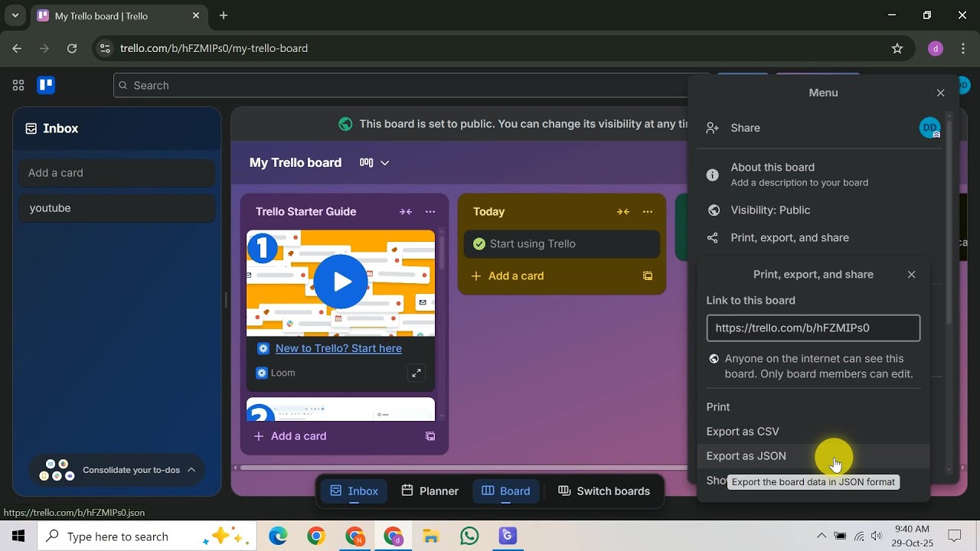The image size is (980, 551).
Task: Switch to the Planner tab
Action: pyautogui.click(x=430, y=491)
